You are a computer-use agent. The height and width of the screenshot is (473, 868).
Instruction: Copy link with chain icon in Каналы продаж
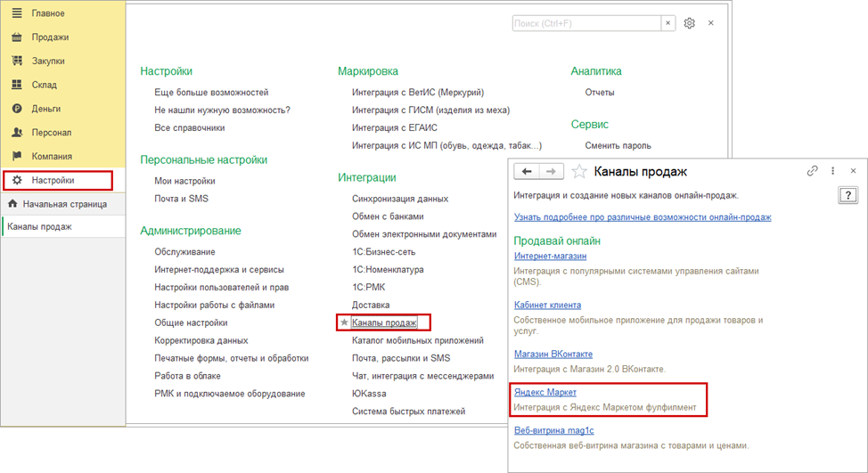pyautogui.click(x=812, y=171)
